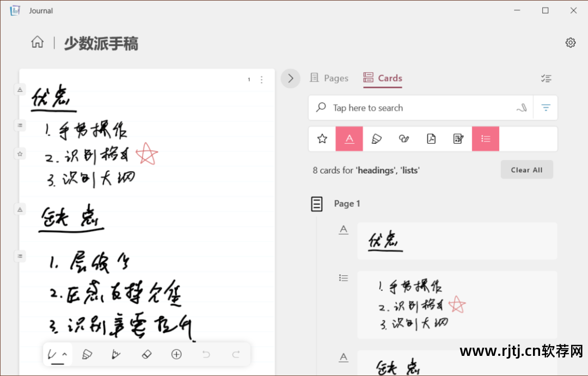This screenshot has width=588, height=376.
Task: Open the multi-select checklist icon
Action: point(546,78)
